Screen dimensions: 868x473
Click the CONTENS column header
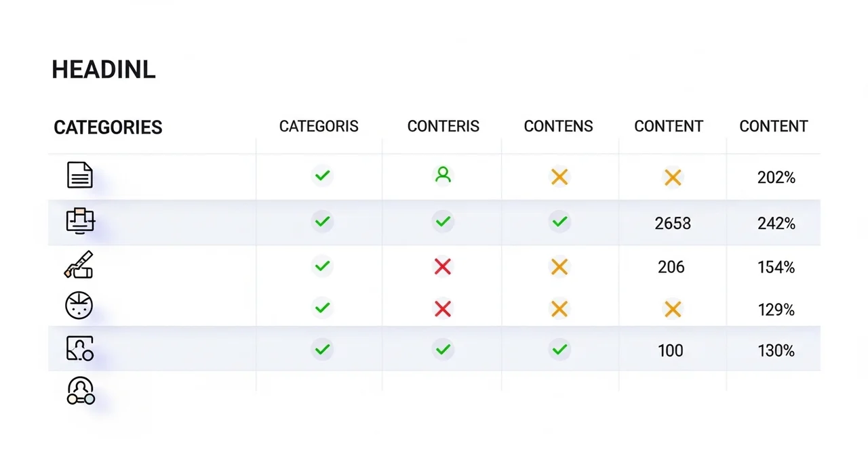pos(558,127)
